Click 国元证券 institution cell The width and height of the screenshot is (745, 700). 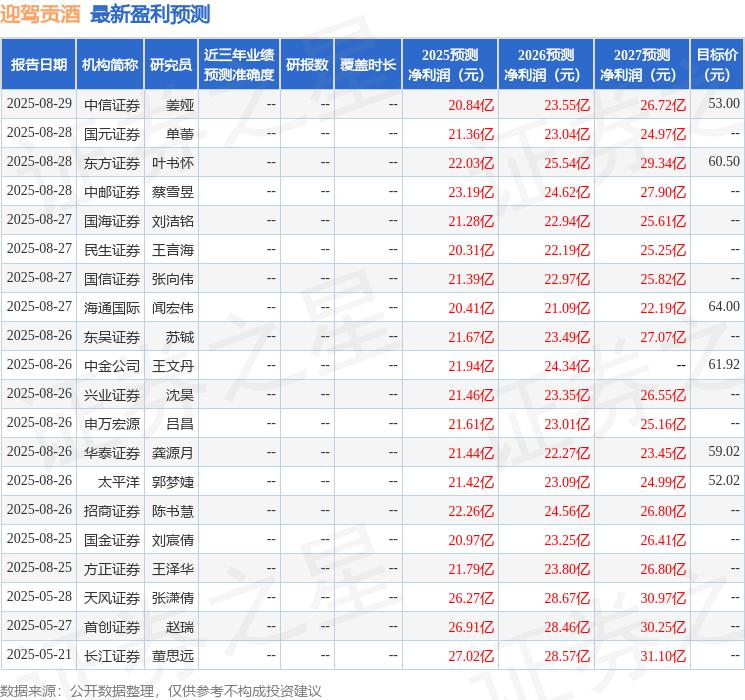[x=112, y=134]
